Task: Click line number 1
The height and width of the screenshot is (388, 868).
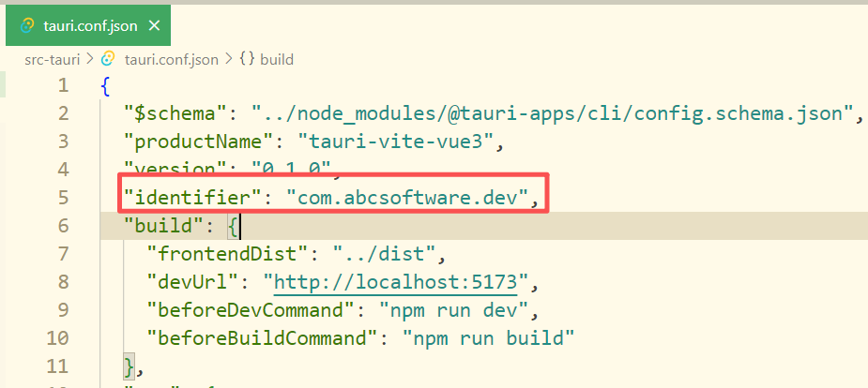Action: tap(63, 85)
